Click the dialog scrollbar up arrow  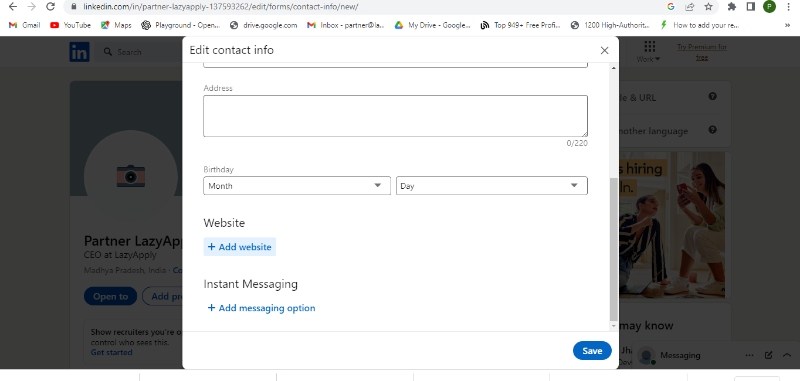tap(613, 68)
